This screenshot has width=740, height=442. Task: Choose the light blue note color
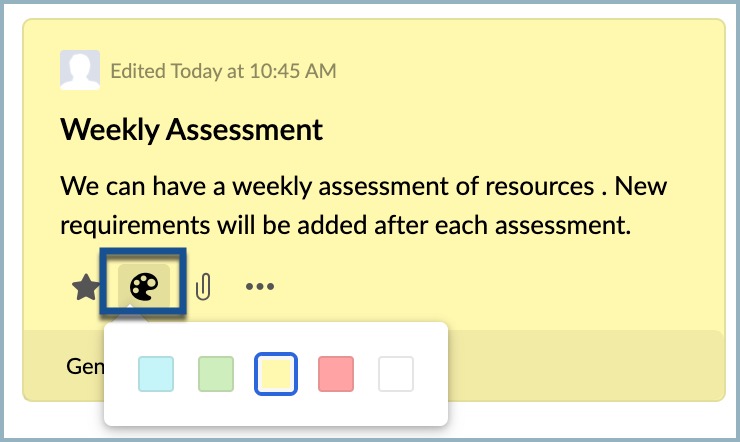pos(156,374)
